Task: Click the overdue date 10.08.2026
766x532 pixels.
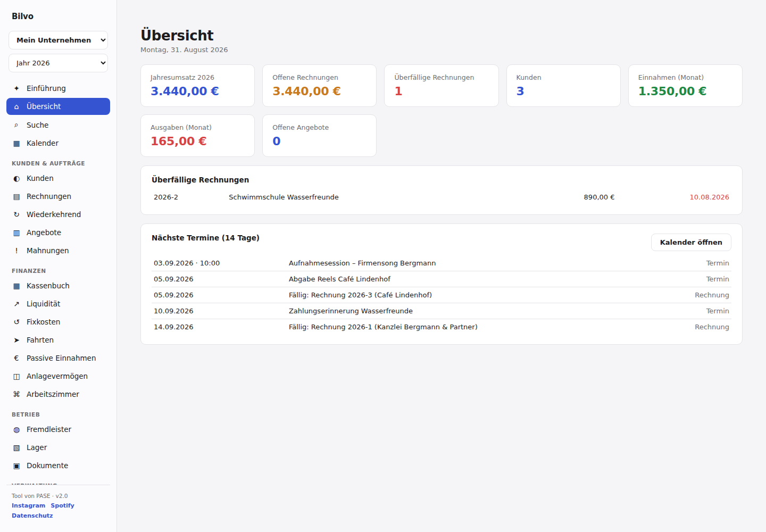Action: coord(709,197)
